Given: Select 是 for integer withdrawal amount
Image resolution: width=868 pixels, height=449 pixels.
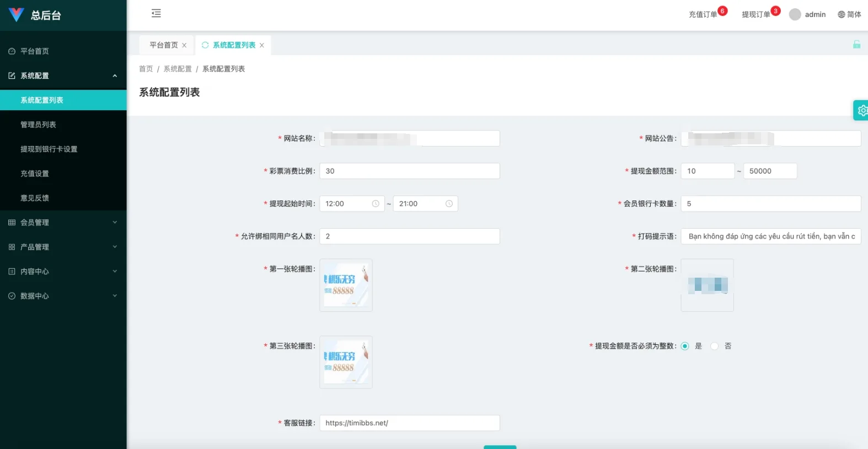Looking at the screenshot, I should 685,346.
